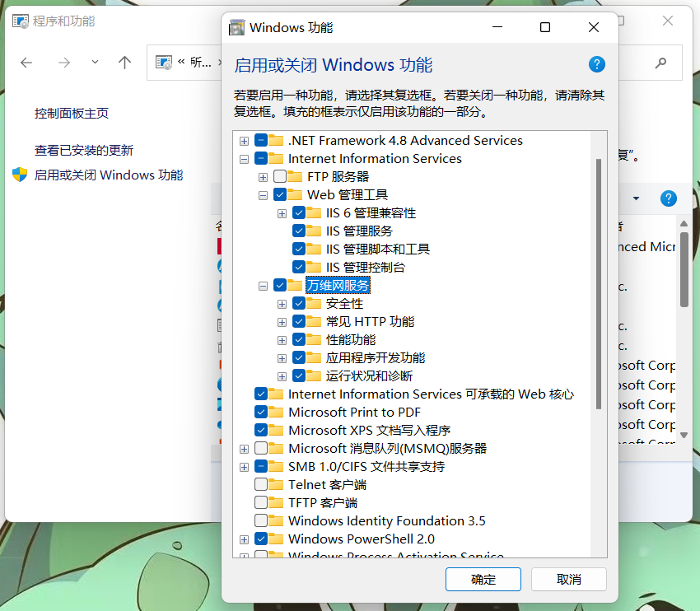This screenshot has width=700, height=611.
Task: Uncheck Microsoft XPS 文档写入程序 checkbox
Action: 261,430
